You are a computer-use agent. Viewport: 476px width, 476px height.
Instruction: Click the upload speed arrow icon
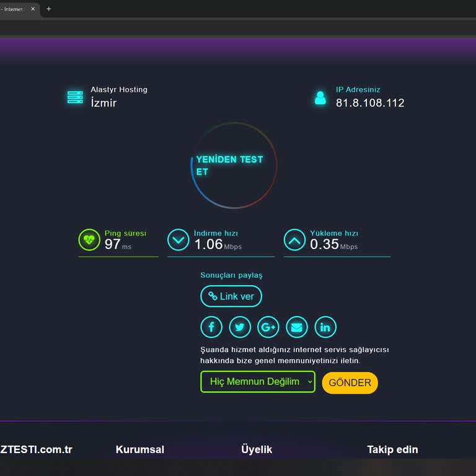tap(294, 240)
